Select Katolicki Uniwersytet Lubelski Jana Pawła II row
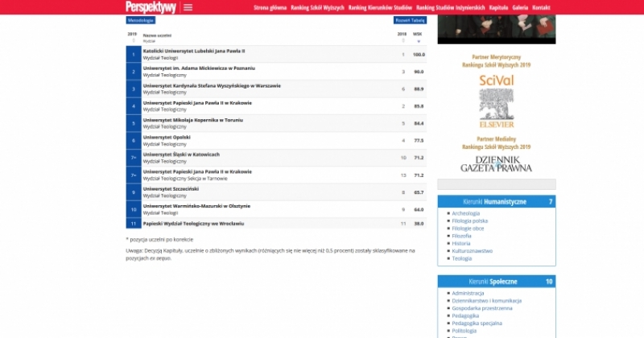This screenshot has height=338, width=644. coord(276,54)
